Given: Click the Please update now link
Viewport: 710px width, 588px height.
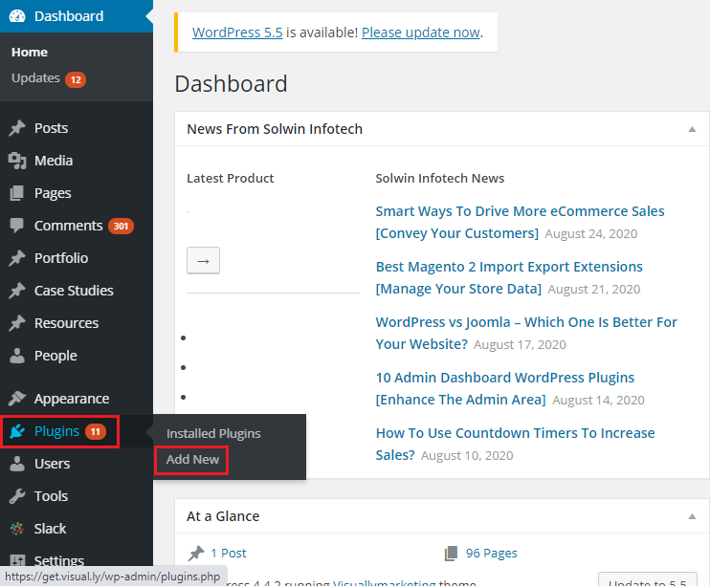Looking at the screenshot, I should (421, 33).
